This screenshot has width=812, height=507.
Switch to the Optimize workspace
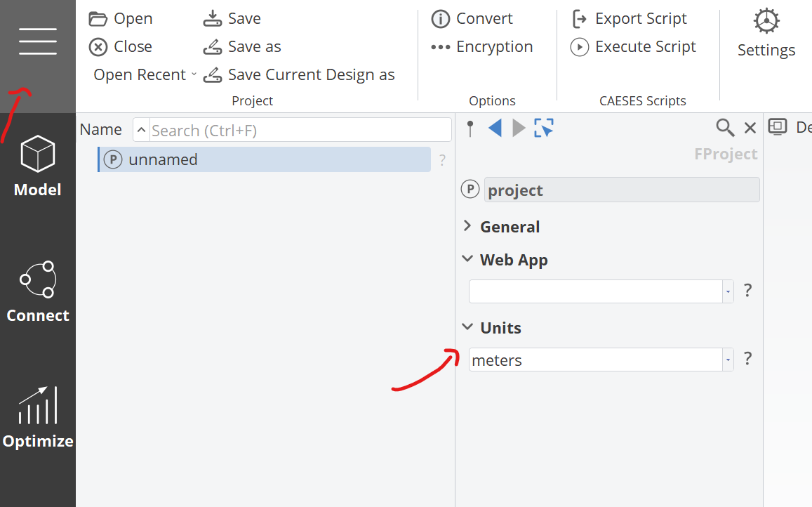(38, 418)
